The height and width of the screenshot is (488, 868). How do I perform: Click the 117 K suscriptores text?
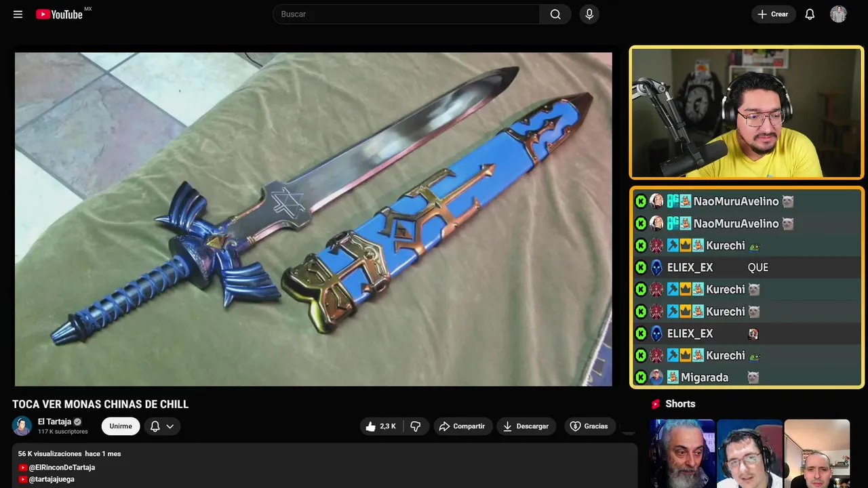click(x=63, y=432)
